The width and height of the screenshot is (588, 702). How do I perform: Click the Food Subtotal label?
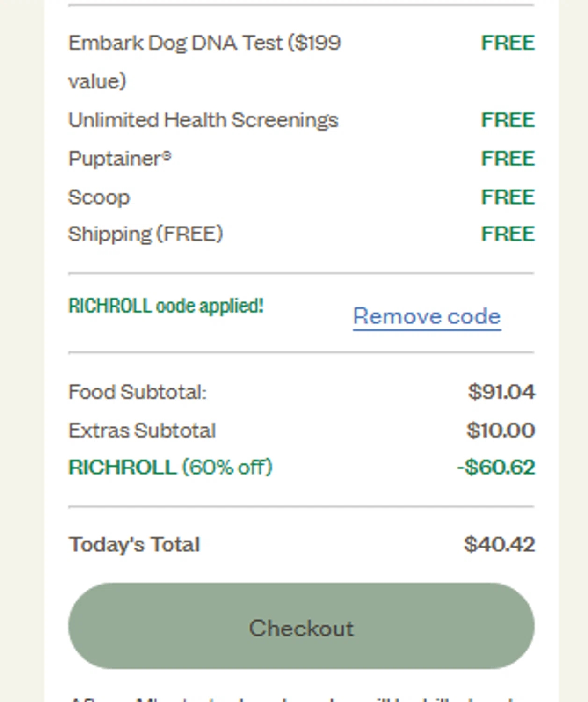pos(137,392)
